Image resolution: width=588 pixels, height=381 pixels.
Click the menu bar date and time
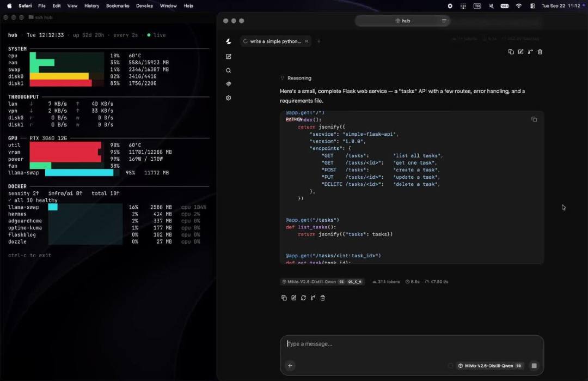tap(561, 5)
